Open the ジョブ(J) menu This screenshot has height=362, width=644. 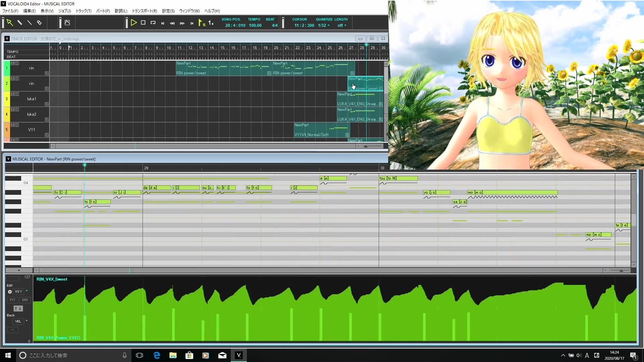point(65,11)
